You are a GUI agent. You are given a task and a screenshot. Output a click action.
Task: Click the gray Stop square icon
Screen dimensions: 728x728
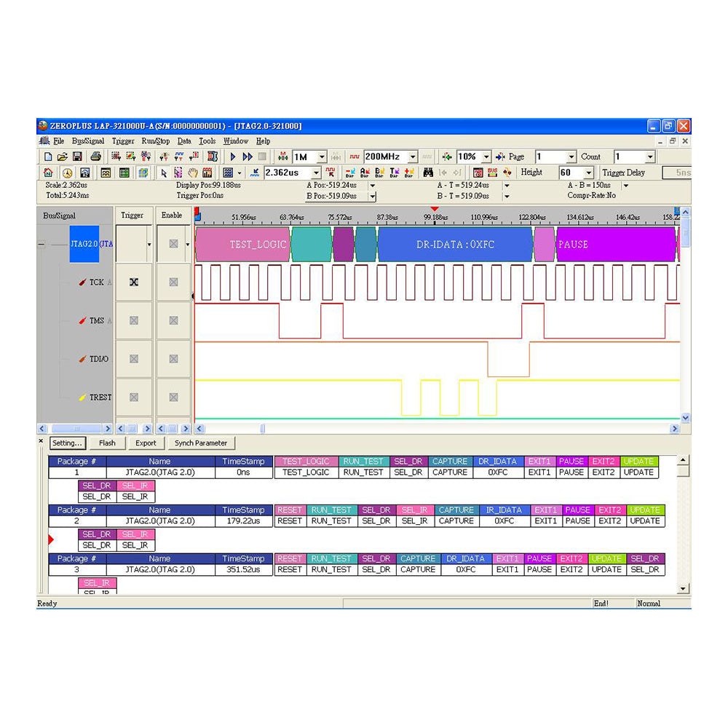click(x=262, y=157)
